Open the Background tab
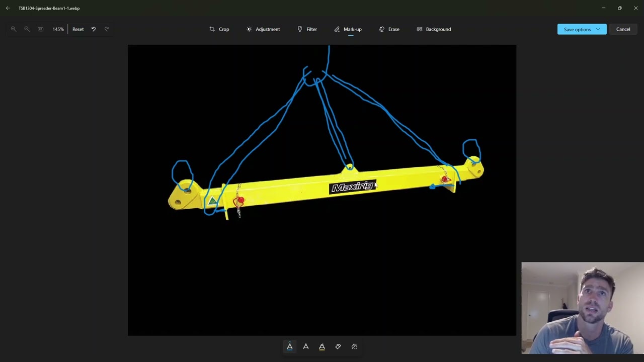Image resolution: width=644 pixels, height=362 pixels. 434,29
